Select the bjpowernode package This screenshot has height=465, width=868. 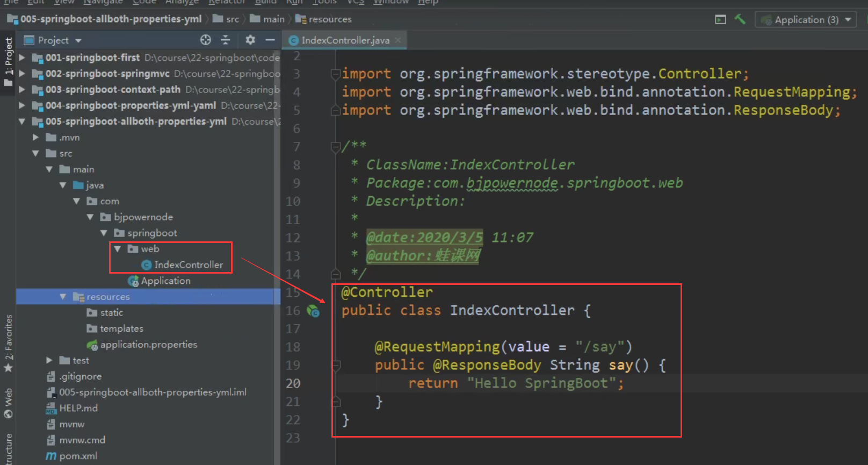tap(136, 217)
